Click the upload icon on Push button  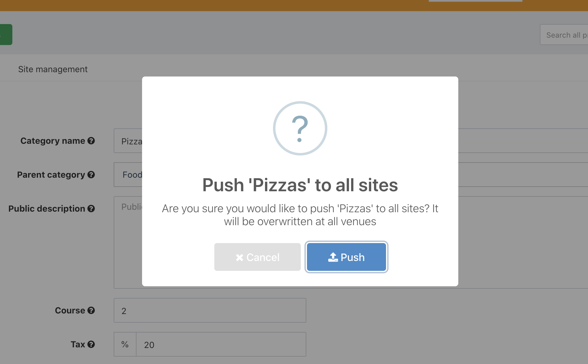pos(333,257)
